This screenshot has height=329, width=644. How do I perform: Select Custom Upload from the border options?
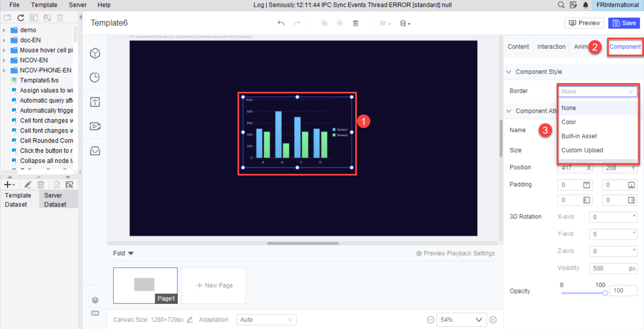click(x=582, y=150)
